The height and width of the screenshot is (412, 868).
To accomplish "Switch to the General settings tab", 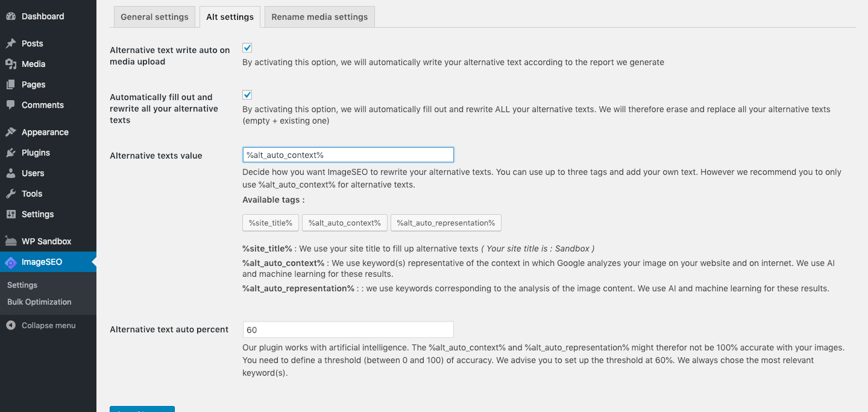I will tap(154, 17).
